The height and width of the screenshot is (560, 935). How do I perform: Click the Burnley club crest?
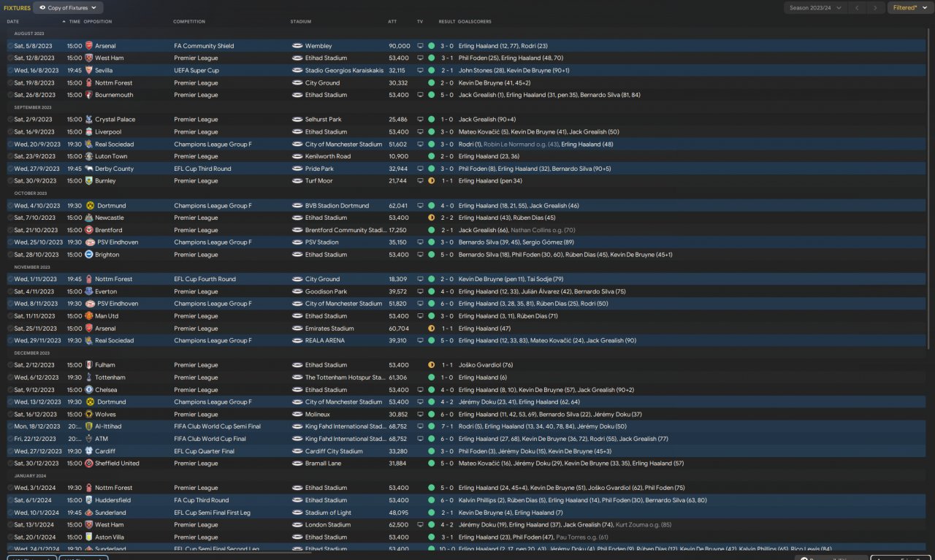click(89, 181)
